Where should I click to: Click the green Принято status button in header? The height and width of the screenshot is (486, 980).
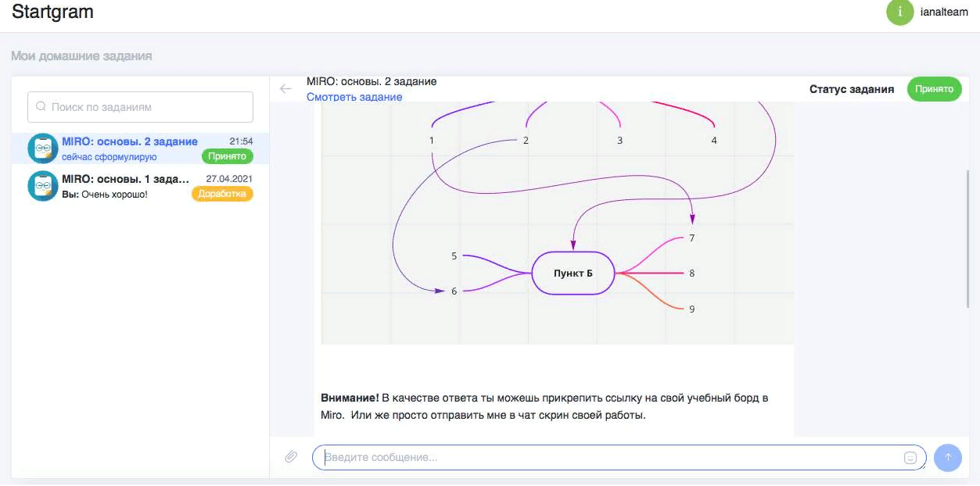[934, 89]
